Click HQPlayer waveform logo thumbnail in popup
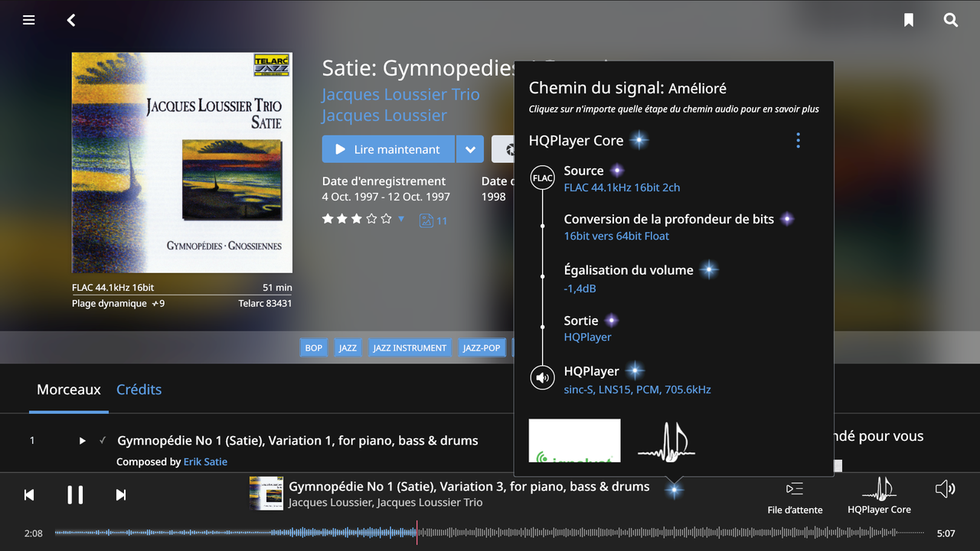 [667, 442]
